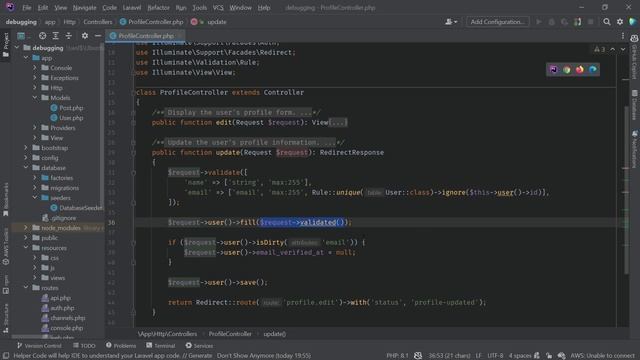This screenshot has height=360, width=640.
Task: Open file in Chrome browser icon
Action: (x=567, y=69)
